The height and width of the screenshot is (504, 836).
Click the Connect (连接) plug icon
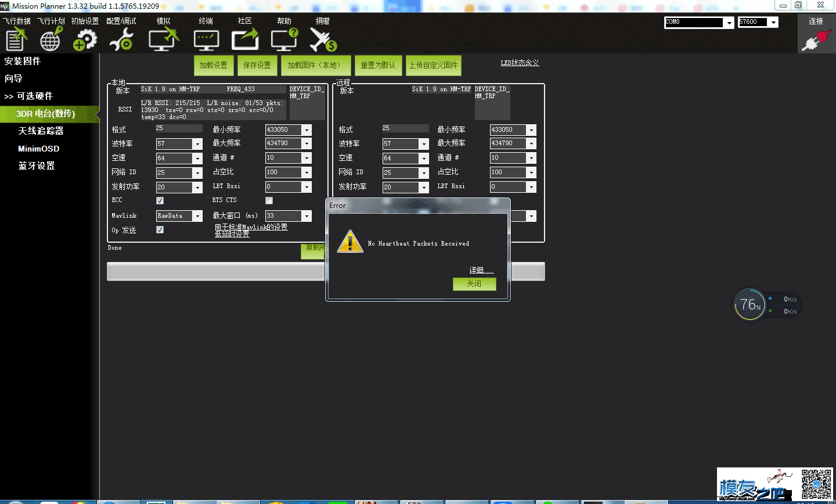pyautogui.click(x=816, y=41)
